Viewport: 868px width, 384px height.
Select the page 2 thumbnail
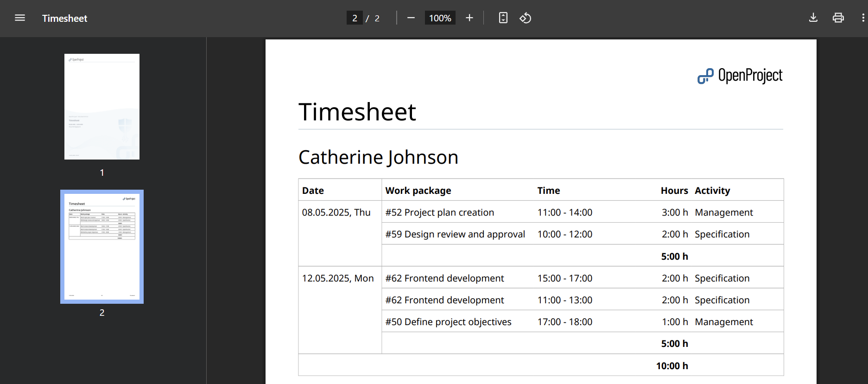(x=102, y=247)
